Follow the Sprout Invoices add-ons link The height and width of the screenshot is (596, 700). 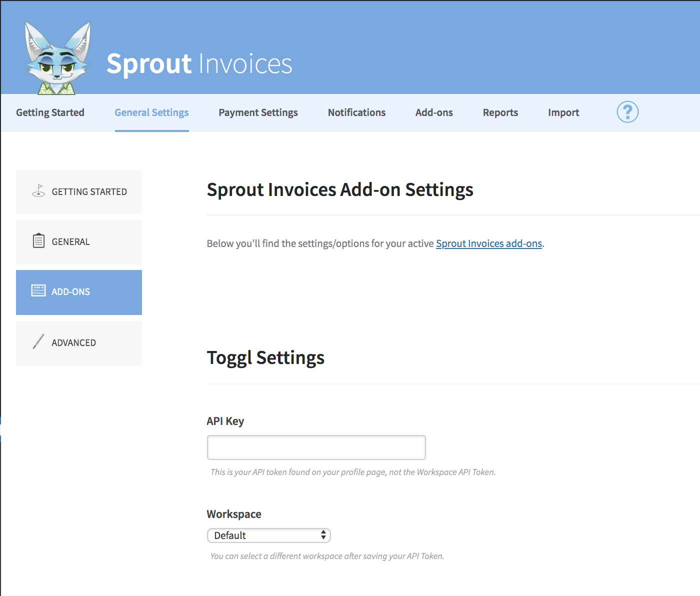pyautogui.click(x=488, y=243)
